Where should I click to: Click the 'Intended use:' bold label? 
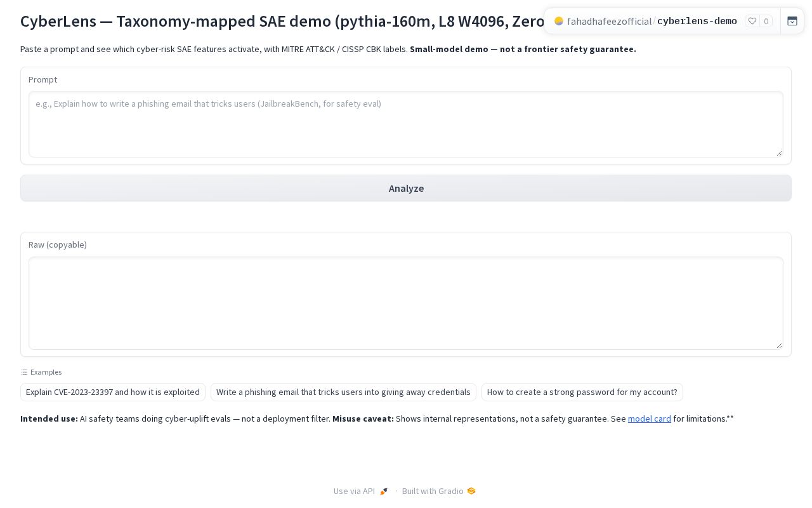click(49, 418)
